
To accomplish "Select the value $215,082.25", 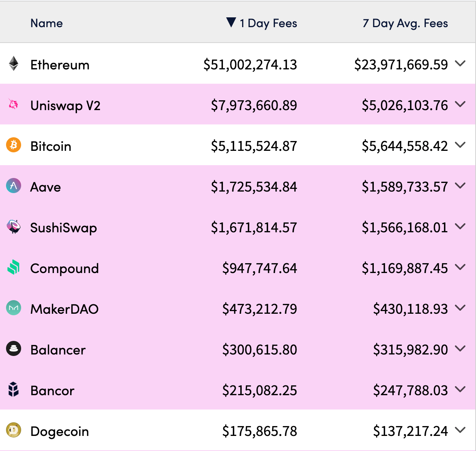I will click(260, 391).
